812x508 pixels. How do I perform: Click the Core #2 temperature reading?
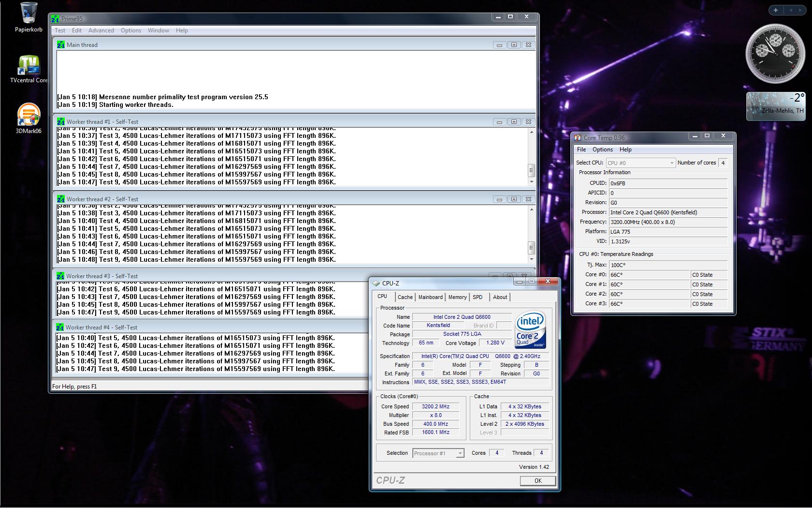[x=649, y=294]
